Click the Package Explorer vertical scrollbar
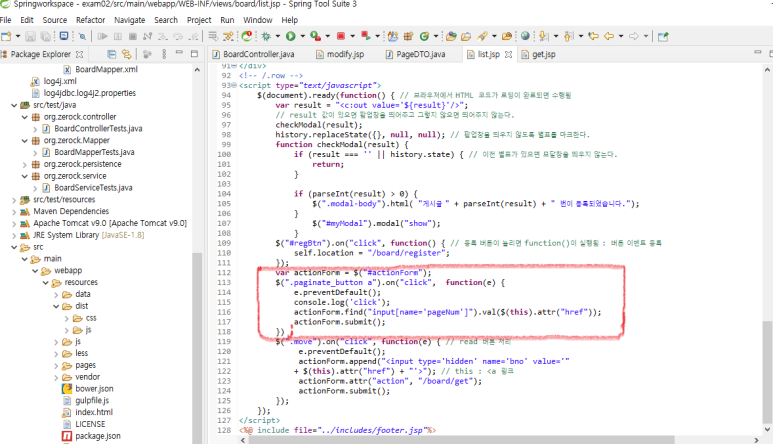The width and height of the screenshot is (773, 444). pos(197,347)
